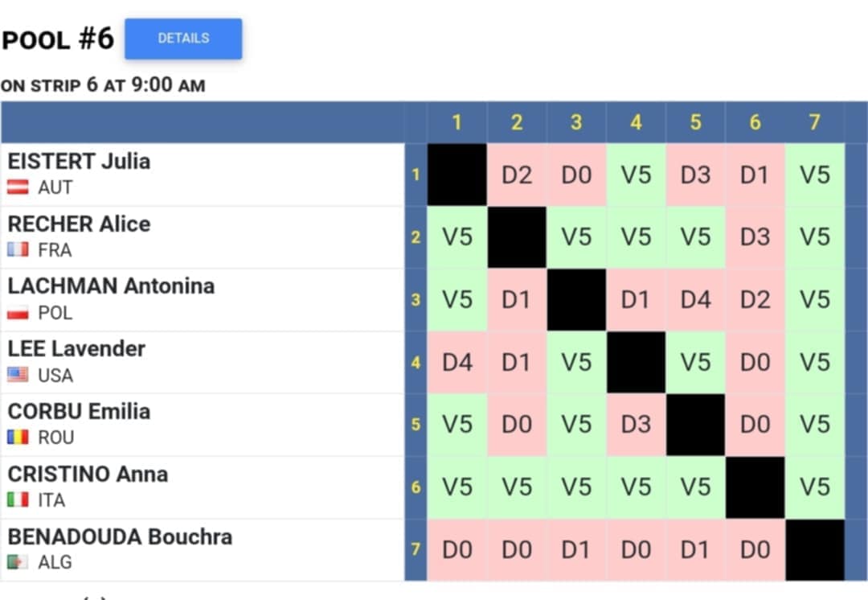Open CRISTINO Anna's fencer entry
The image size is (868, 600).
click(x=88, y=474)
